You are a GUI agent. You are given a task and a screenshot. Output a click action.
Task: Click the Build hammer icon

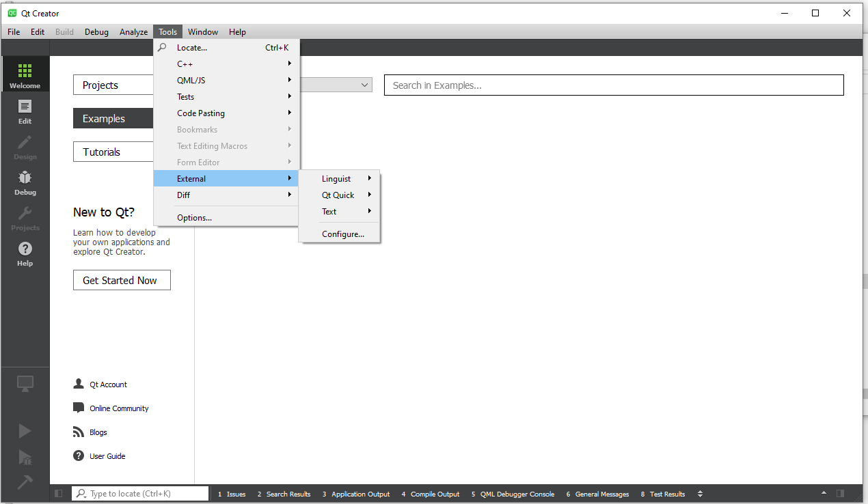25,482
